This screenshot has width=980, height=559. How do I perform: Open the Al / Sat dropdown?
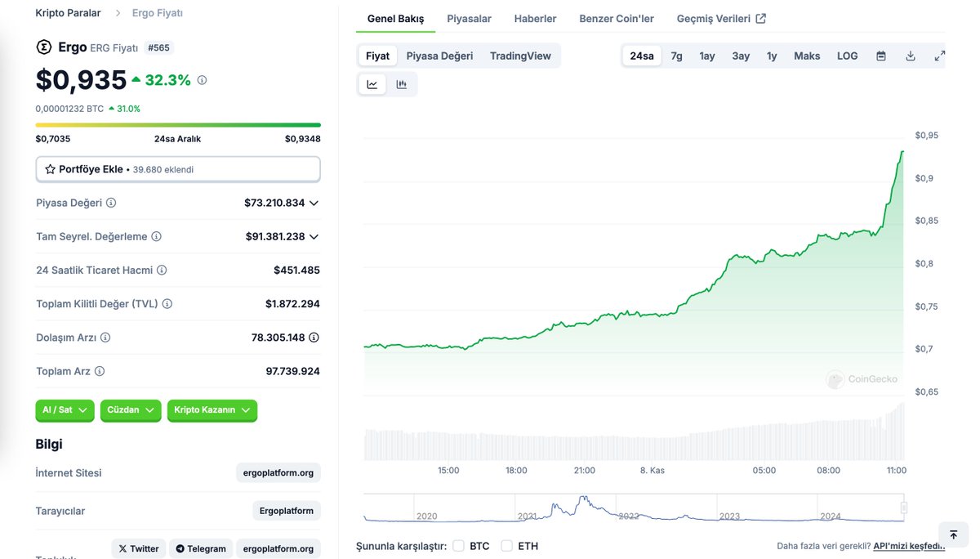[x=65, y=410]
